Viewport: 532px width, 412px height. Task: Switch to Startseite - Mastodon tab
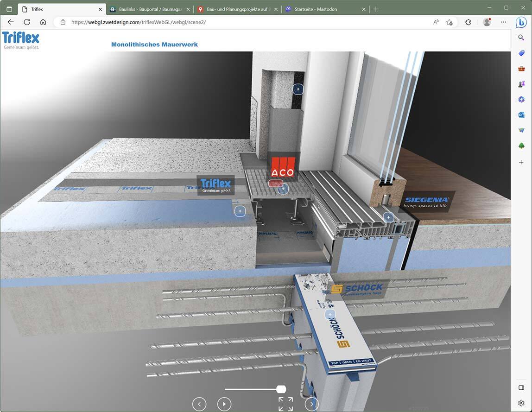coord(325,9)
